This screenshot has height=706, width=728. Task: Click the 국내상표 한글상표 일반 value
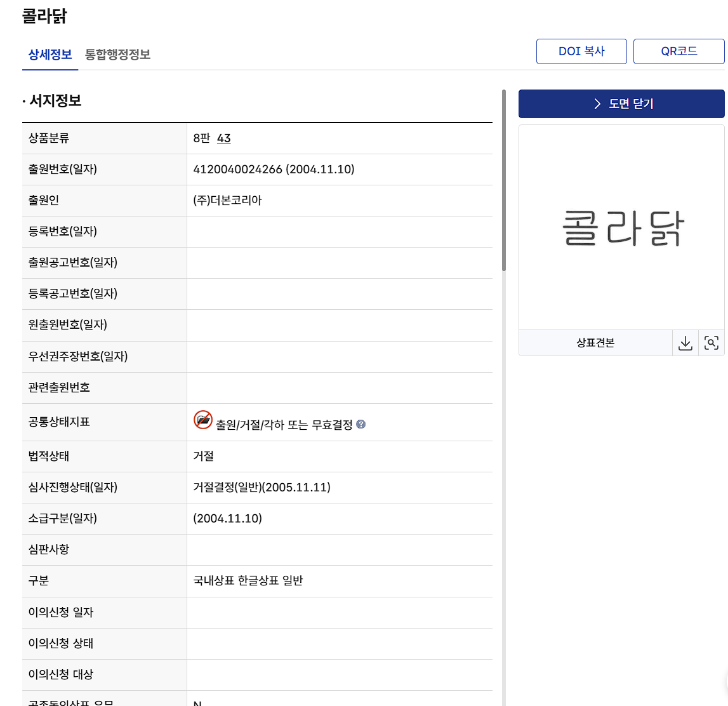pyautogui.click(x=248, y=581)
